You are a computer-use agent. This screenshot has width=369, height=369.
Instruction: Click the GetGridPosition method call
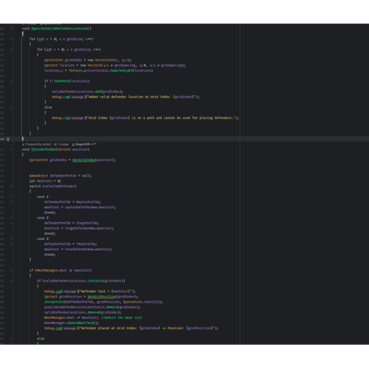click(102, 297)
